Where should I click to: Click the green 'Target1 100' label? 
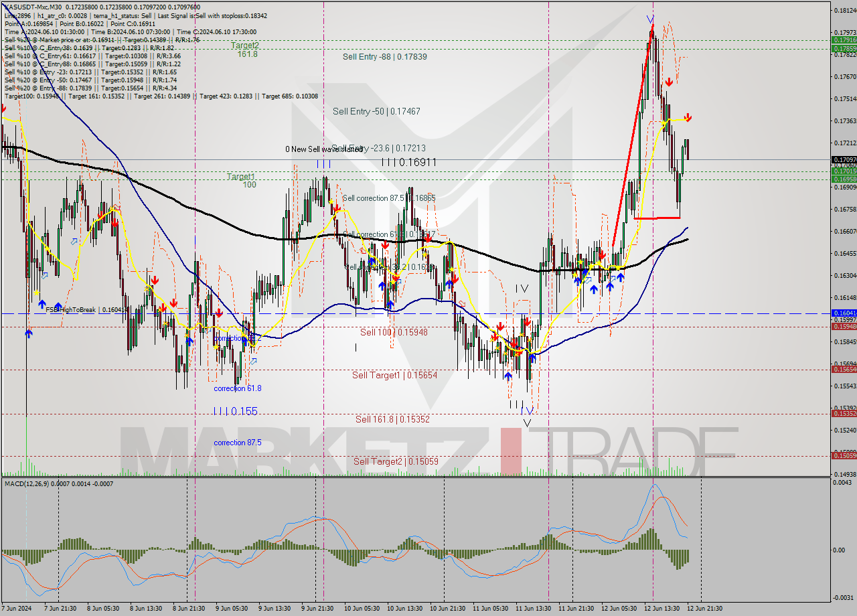[241, 180]
